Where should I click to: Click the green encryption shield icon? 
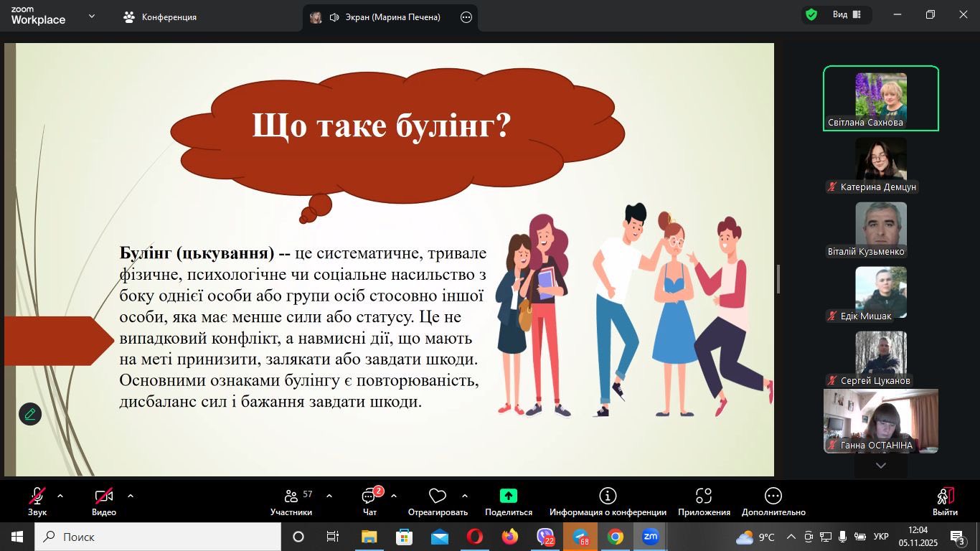(811, 15)
